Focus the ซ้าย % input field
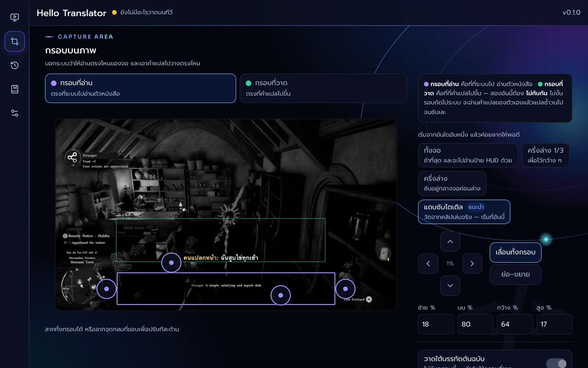Image resolution: width=588 pixels, height=368 pixels. (436, 324)
